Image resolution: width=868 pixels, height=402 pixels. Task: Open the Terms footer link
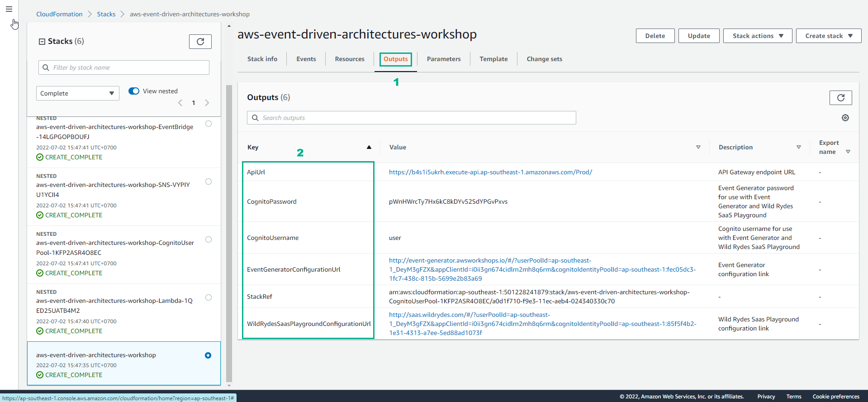pyautogui.click(x=794, y=397)
